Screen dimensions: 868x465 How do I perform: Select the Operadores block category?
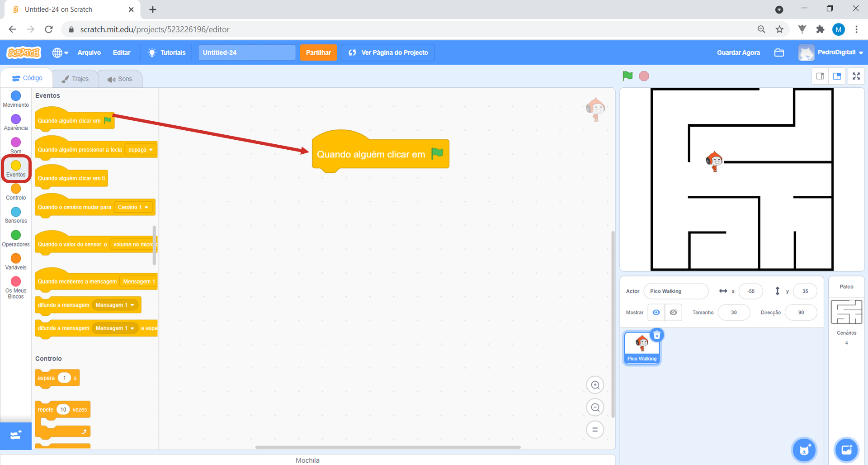[x=16, y=238]
